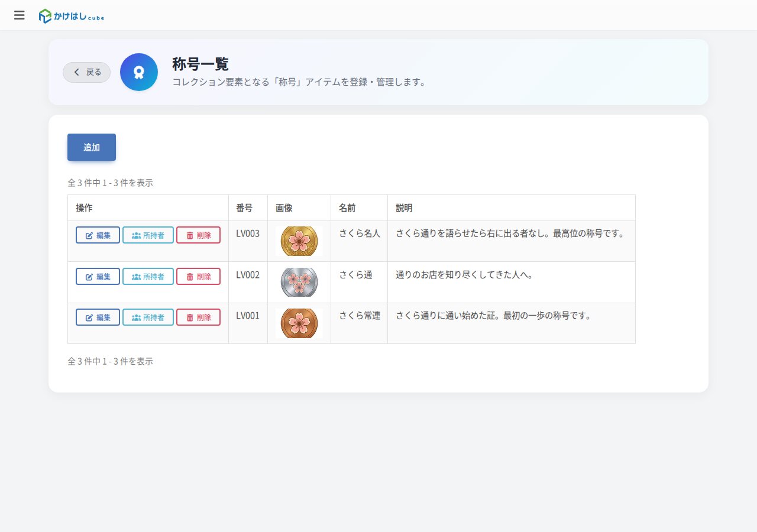The image size is (757, 532).
Task: Edit the LV003 さくら名人 row
Action: [x=98, y=235]
